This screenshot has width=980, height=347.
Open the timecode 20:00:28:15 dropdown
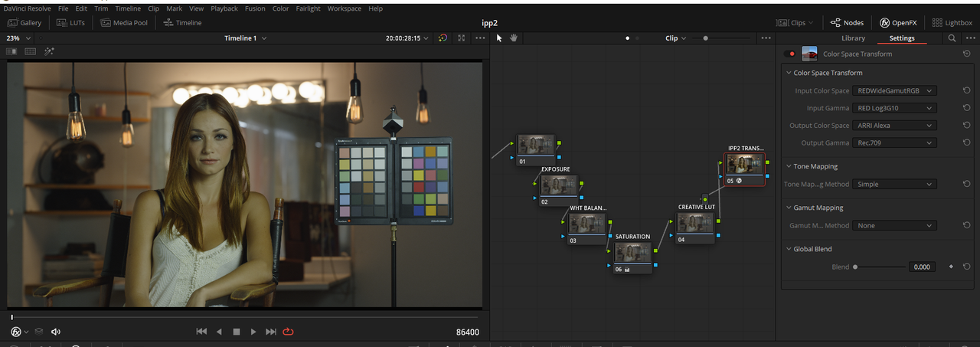[408, 38]
